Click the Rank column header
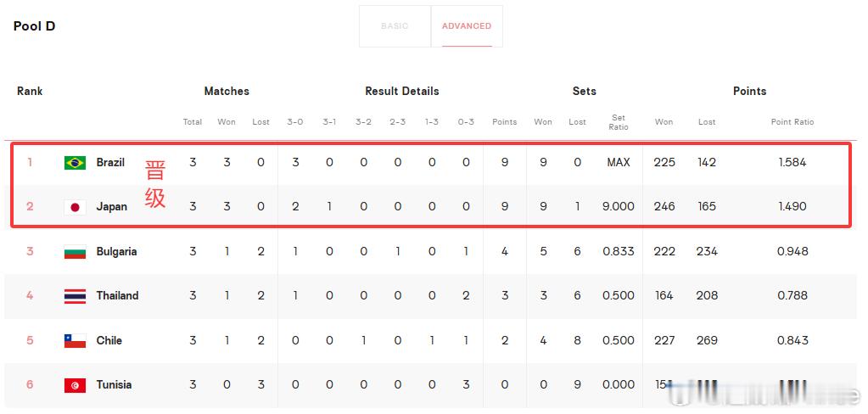Image resolution: width=868 pixels, height=414 pixels. [30, 92]
